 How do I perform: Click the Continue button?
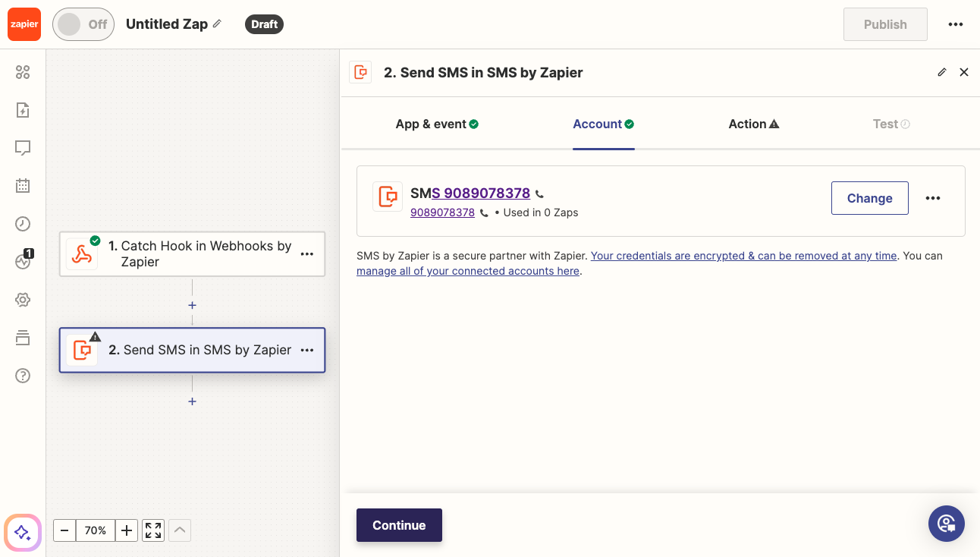point(399,525)
